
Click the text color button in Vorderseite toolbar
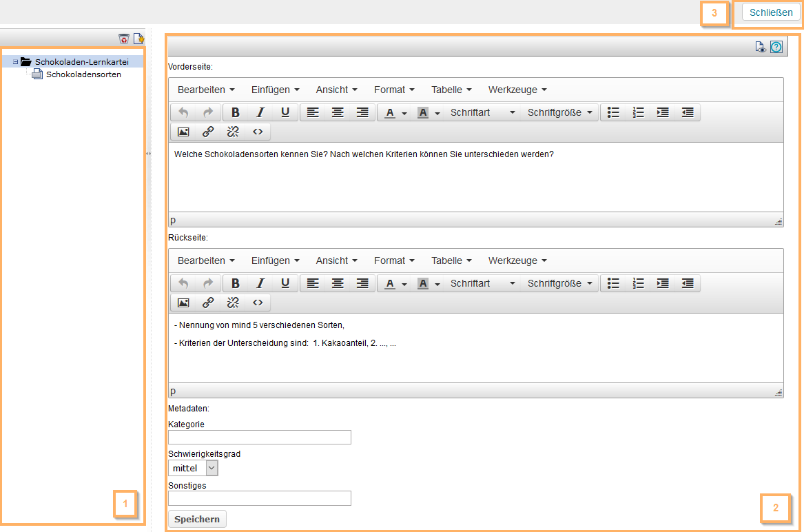pos(390,112)
